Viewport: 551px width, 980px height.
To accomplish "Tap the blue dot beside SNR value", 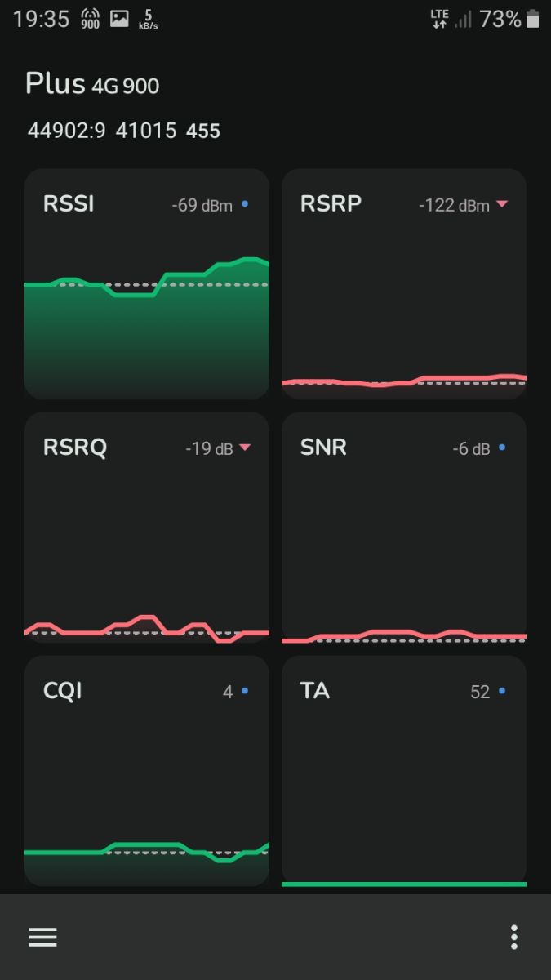I will pos(501,448).
